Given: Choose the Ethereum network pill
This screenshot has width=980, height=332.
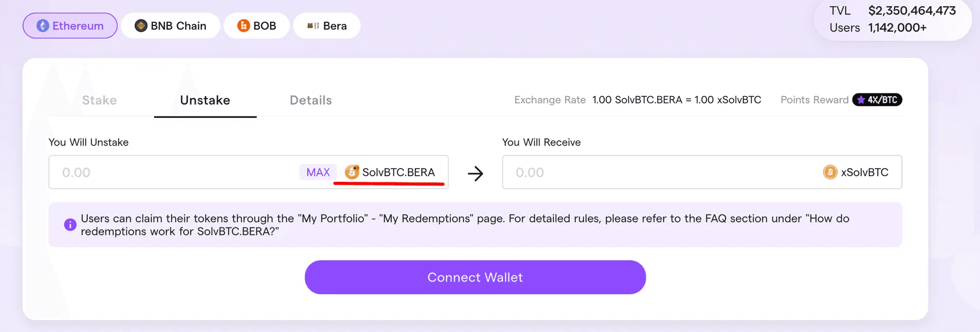Looking at the screenshot, I should (x=70, y=26).
